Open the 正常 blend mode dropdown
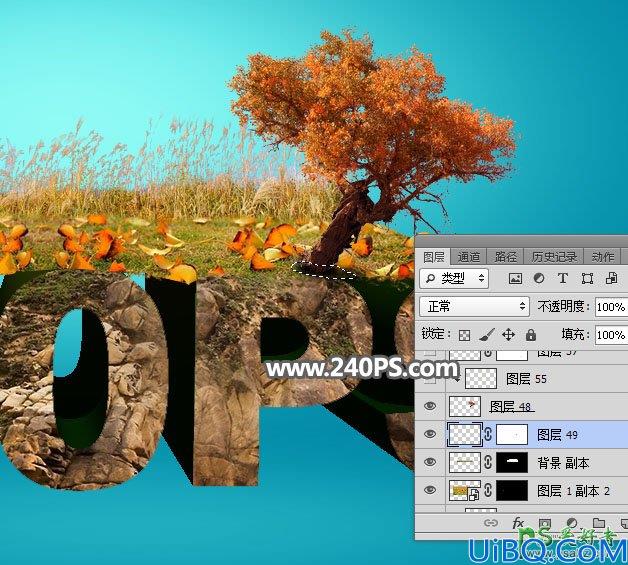The width and height of the screenshot is (628, 565). point(475,307)
